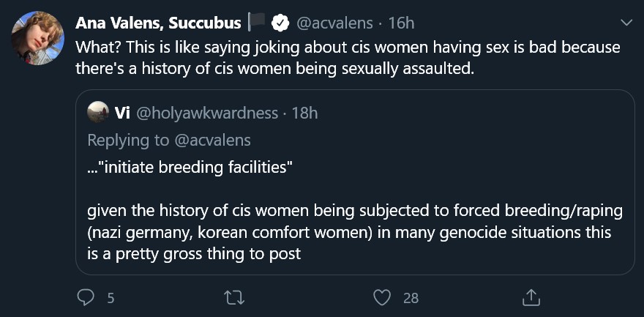Open the "Ana Valens, Succubus" display name

click(x=158, y=23)
